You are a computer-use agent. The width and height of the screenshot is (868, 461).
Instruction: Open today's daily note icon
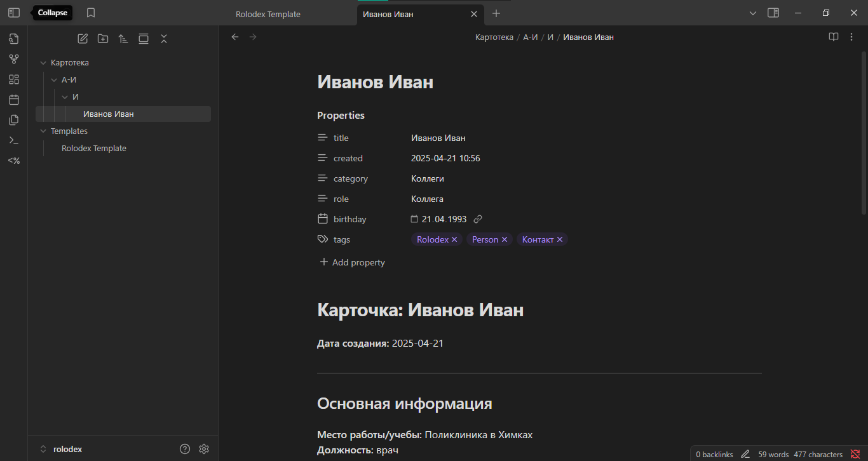(14, 100)
